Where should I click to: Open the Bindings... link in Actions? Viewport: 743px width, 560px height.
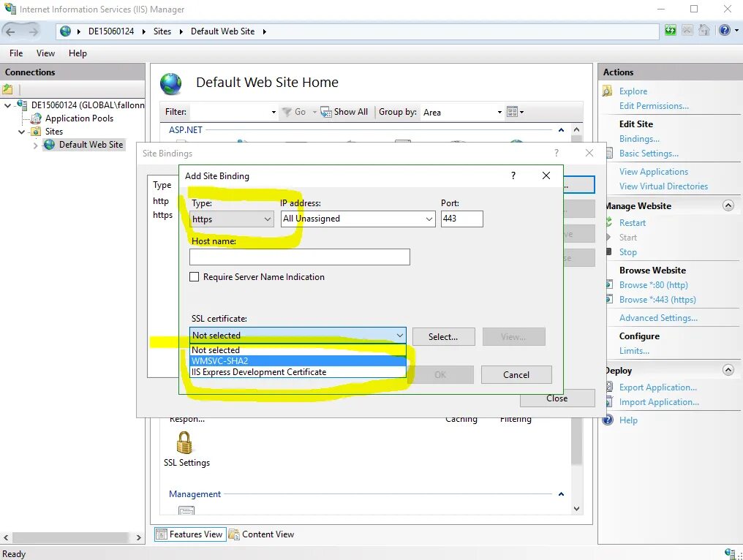639,139
